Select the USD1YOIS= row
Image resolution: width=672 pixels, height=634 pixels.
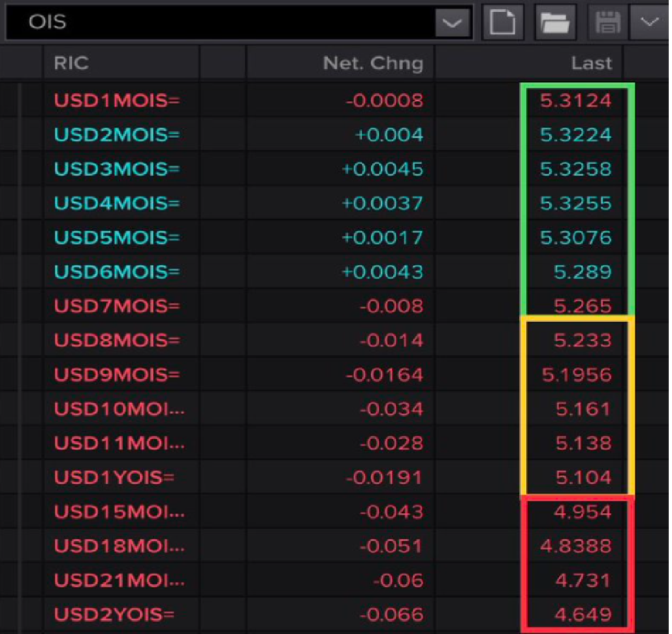point(334,478)
